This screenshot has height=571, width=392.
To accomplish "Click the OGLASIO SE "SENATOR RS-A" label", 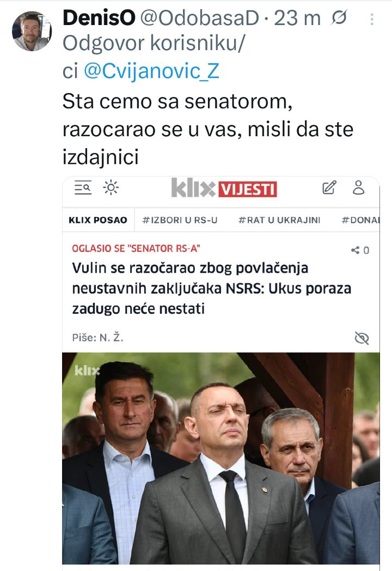I will (x=136, y=248).
